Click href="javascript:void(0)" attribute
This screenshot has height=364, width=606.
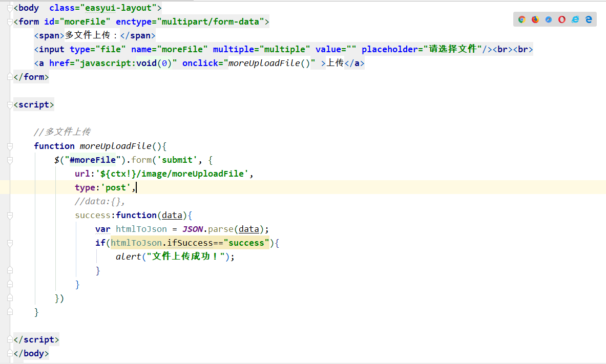[113, 63]
